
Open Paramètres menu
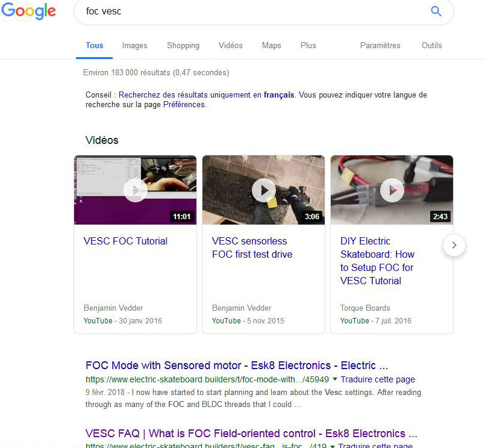tap(380, 45)
